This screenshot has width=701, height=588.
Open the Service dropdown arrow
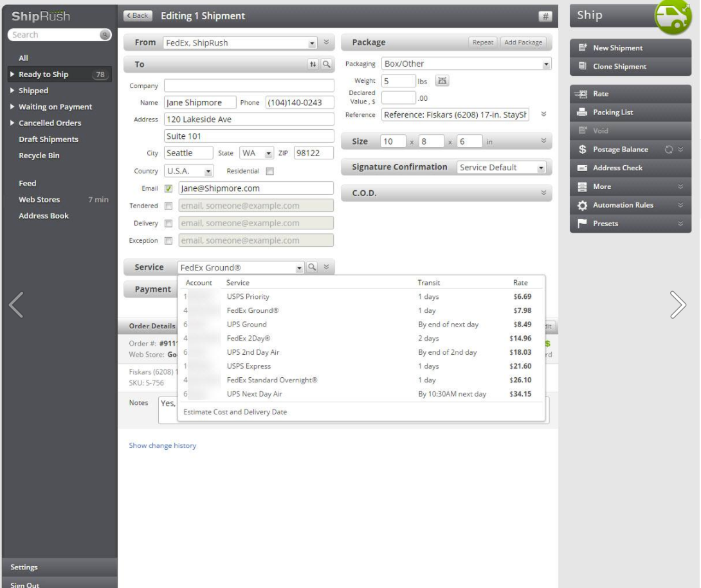(299, 267)
